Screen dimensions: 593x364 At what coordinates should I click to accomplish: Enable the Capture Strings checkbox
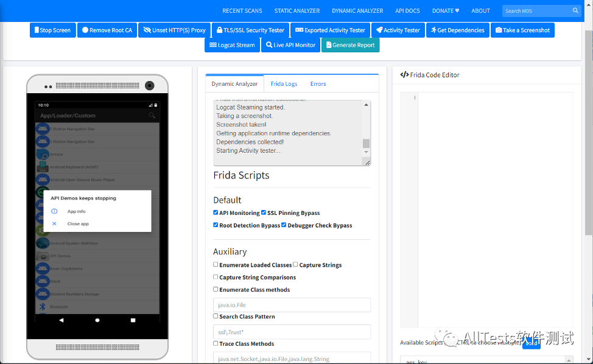[x=295, y=265]
